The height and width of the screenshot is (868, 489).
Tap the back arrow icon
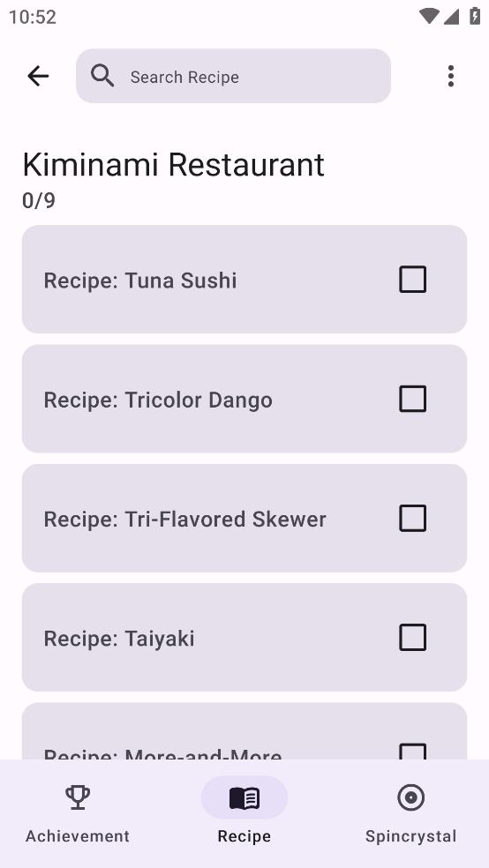(38, 76)
